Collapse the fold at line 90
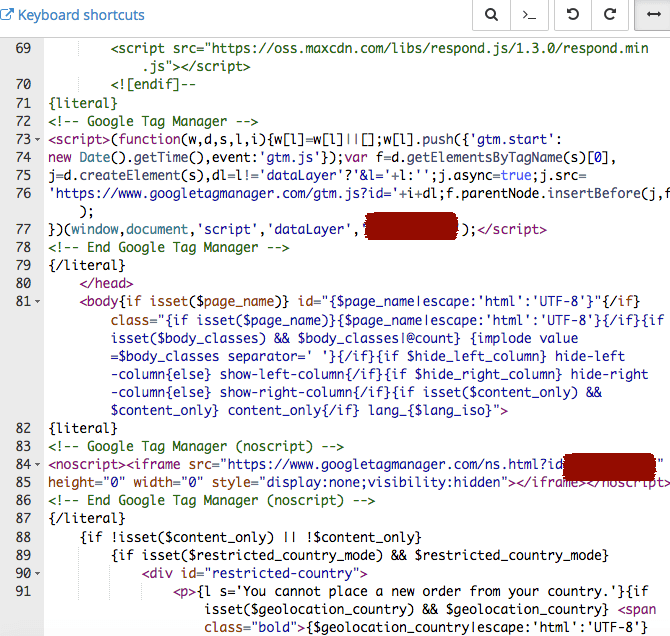 click(38, 574)
